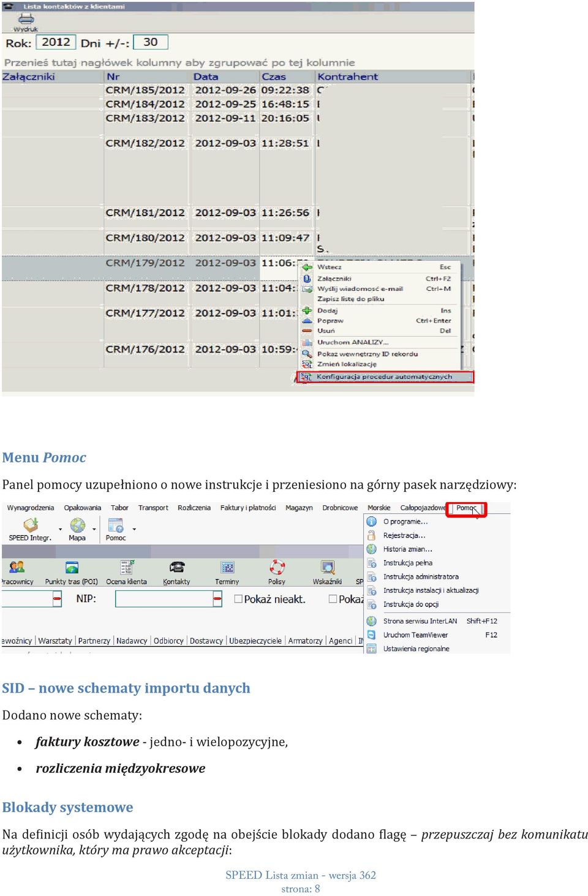Sort by the Czas column header
588x896 pixels.
pyautogui.click(x=287, y=77)
